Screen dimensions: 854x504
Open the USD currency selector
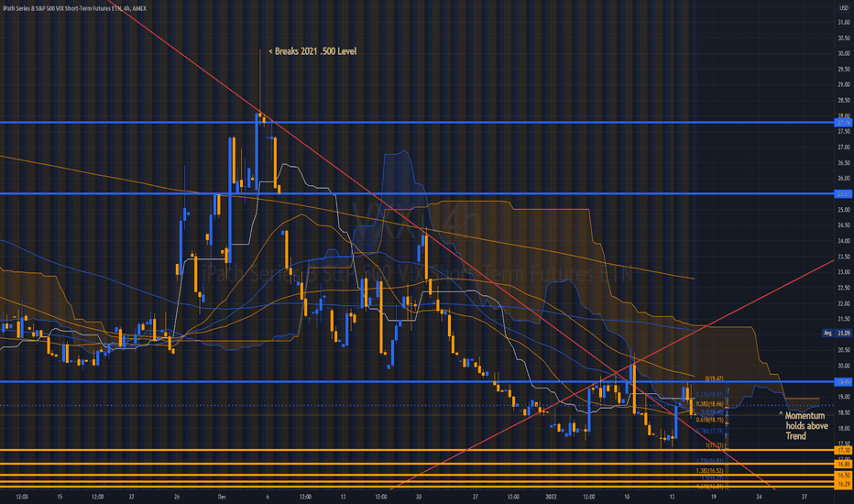click(x=844, y=9)
